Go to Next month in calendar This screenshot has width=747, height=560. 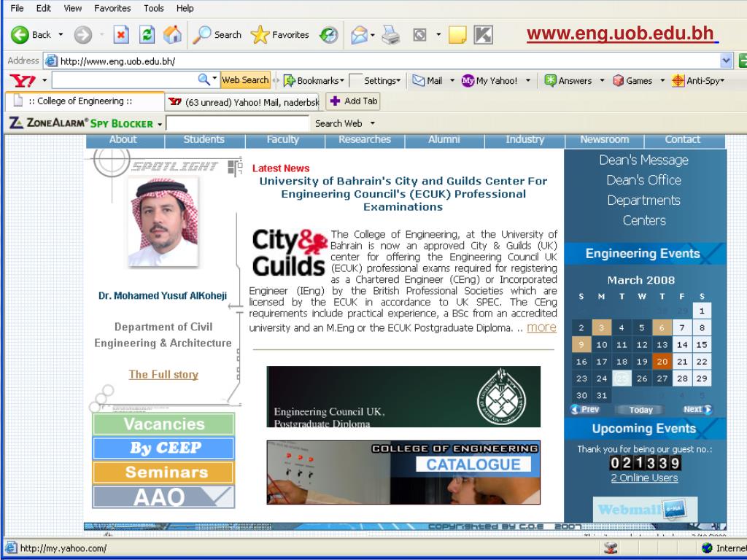coord(697,410)
